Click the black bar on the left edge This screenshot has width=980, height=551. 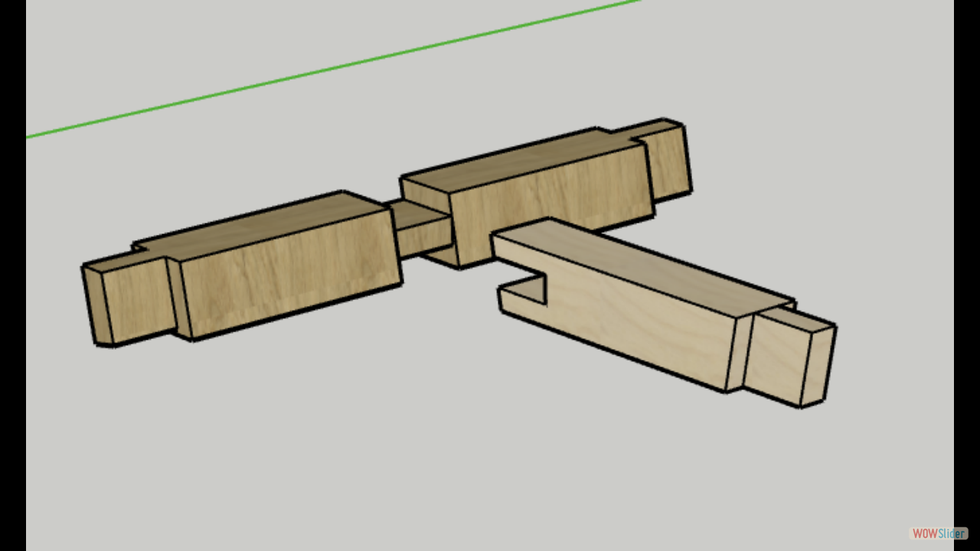pos(12,275)
